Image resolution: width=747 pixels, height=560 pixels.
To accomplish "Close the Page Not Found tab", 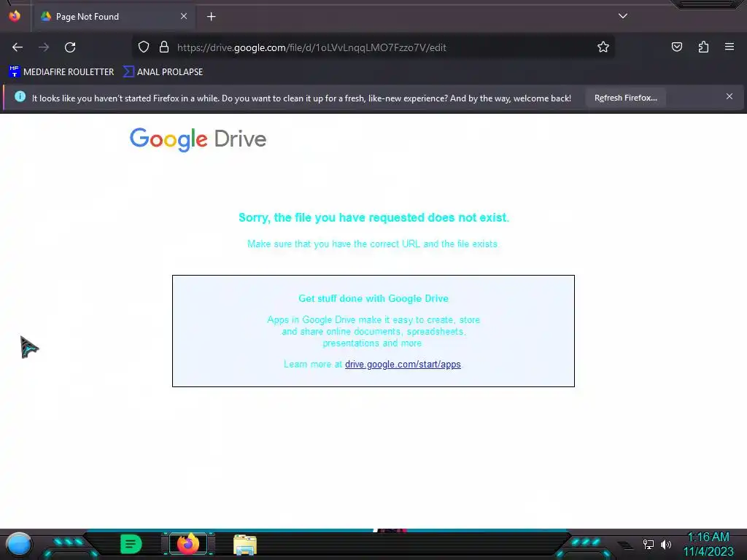I will (x=184, y=16).
